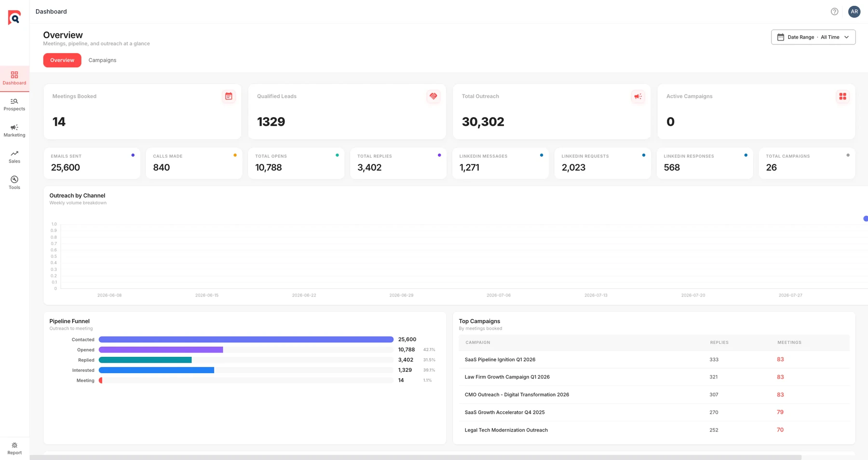Open the help question mark icon
This screenshot has width=868, height=460.
point(834,12)
